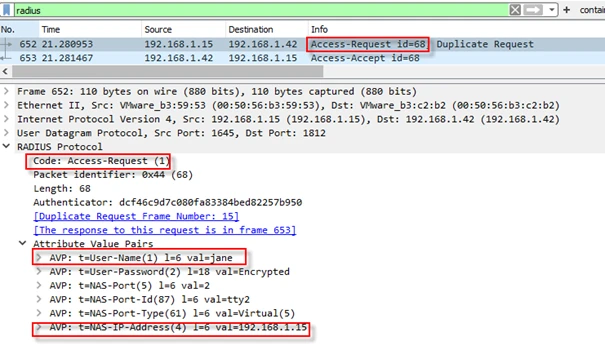Click time 21.281467 cell

(x=67, y=58)
